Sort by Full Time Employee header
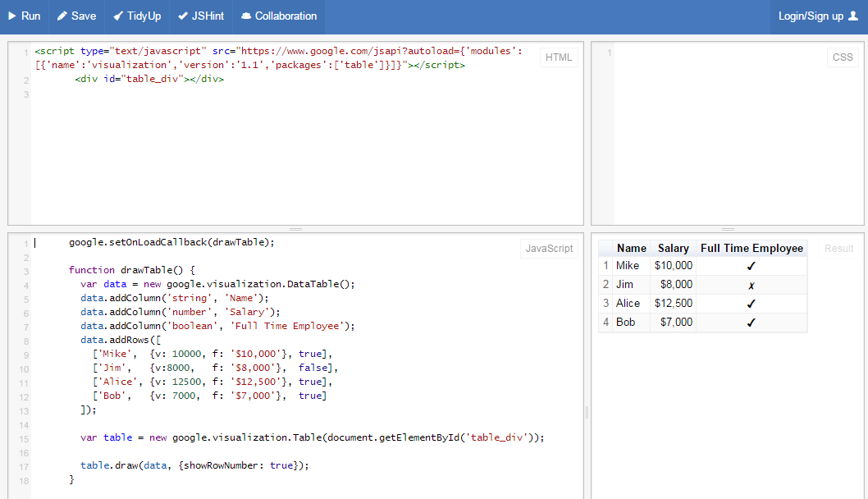Image resolution: width=868 pixels, height=499 pixels. 752,248
